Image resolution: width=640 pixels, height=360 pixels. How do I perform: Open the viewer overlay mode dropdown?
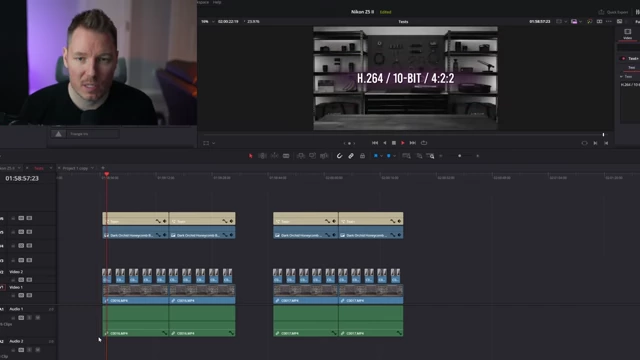(x=213, y=143)
